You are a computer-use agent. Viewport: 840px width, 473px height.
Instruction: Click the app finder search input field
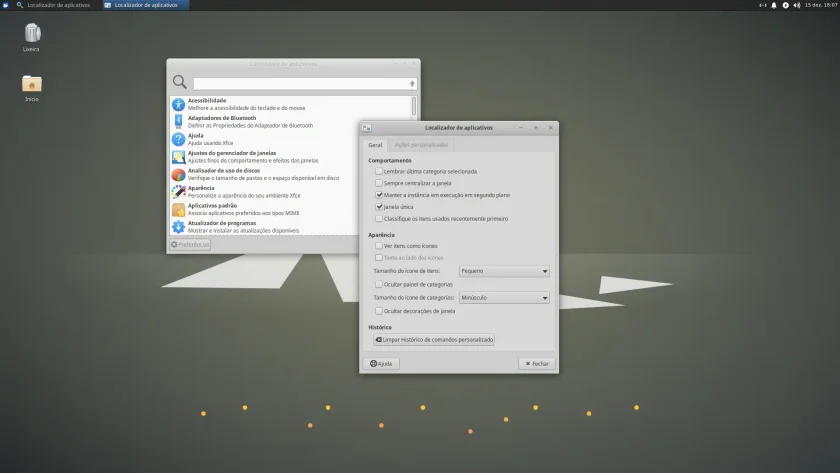coord(304,84)
